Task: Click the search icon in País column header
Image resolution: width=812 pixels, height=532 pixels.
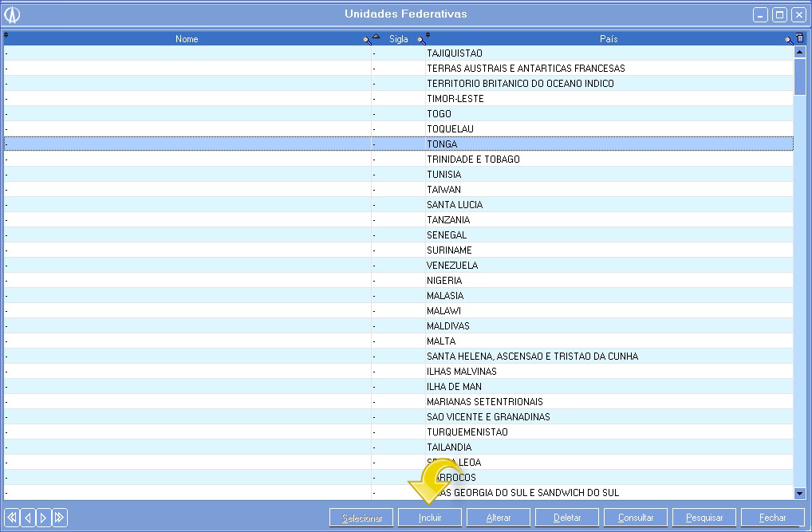Action: tap(788, 39)
